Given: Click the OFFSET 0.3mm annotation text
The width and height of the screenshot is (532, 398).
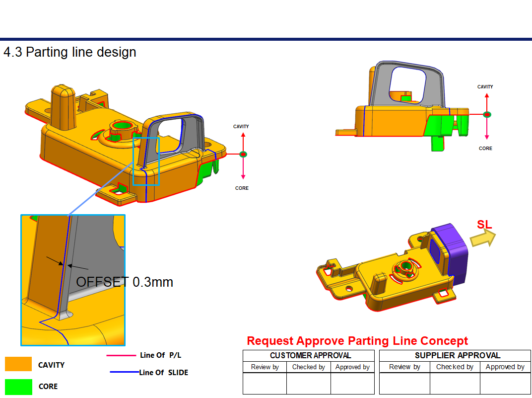Looking at the screenshot, I should click(125, 282).
